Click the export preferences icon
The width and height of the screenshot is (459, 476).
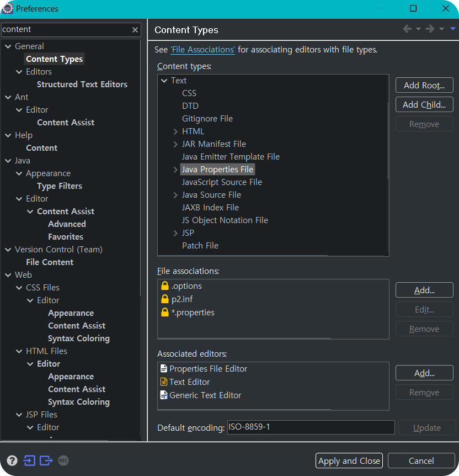pyautogui.click(x=46, y=461)
